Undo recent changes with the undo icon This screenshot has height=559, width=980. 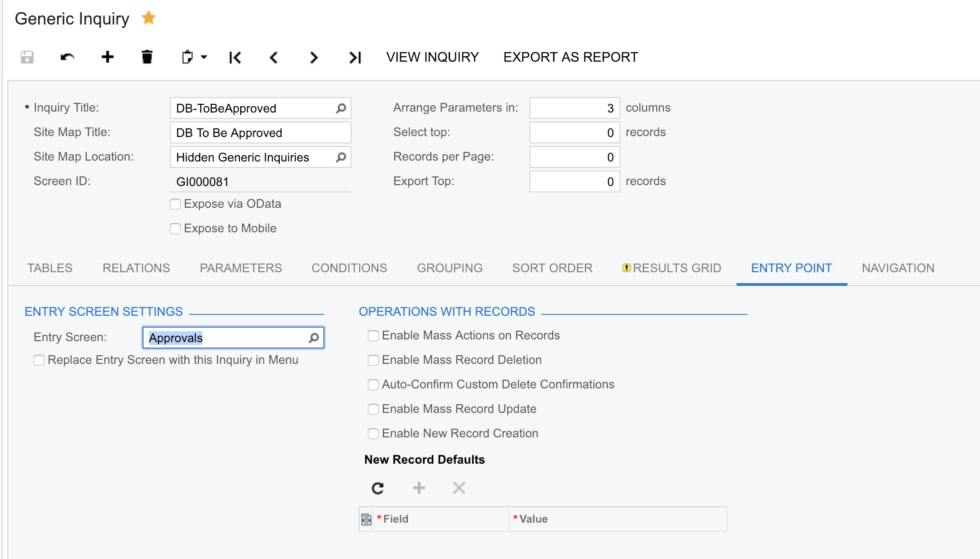[66, 57]
